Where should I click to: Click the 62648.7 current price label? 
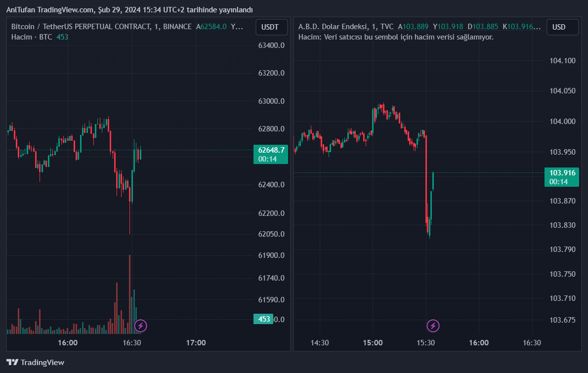pos(271,150)
